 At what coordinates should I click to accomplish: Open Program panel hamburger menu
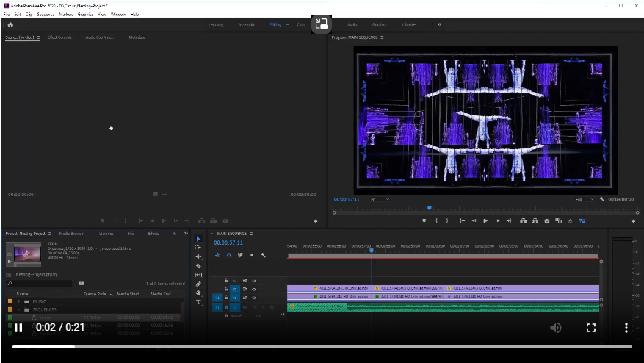point(382,37)
